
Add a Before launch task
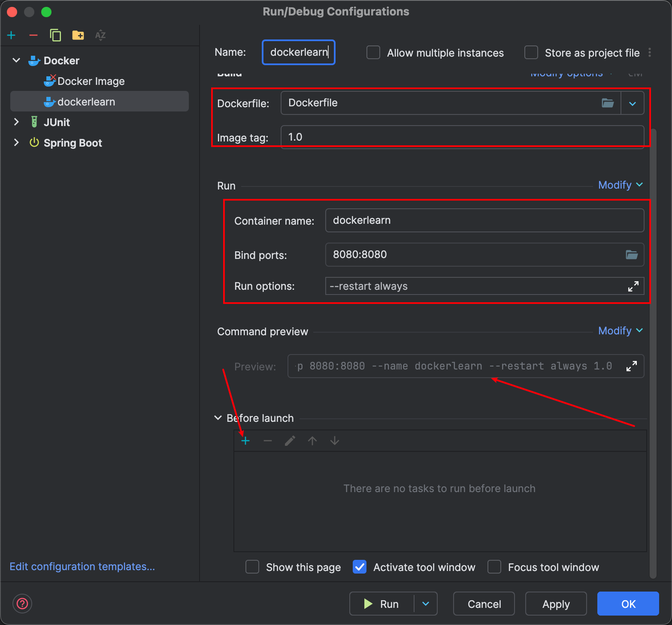(x=245, y=441)
